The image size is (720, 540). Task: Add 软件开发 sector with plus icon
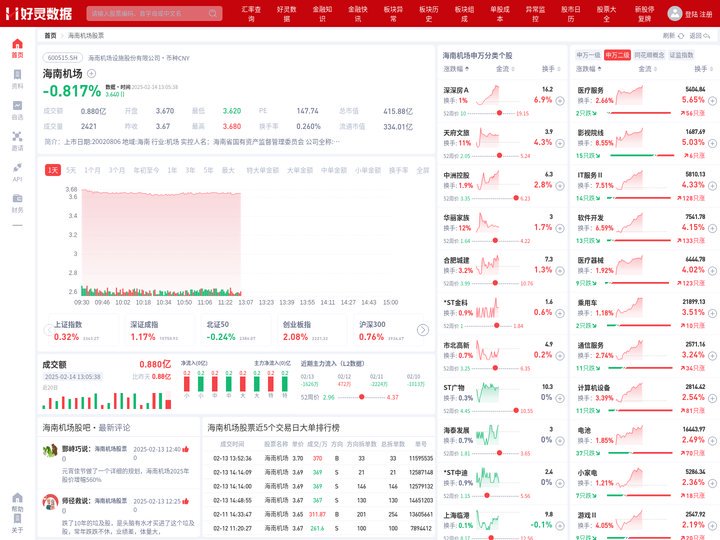712,228
